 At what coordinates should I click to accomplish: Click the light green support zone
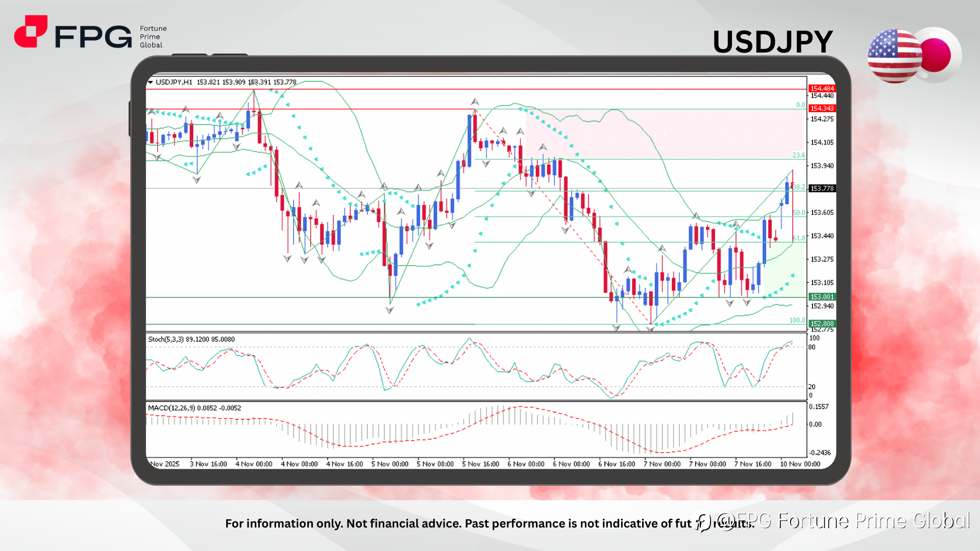click(x=785, y=270)
